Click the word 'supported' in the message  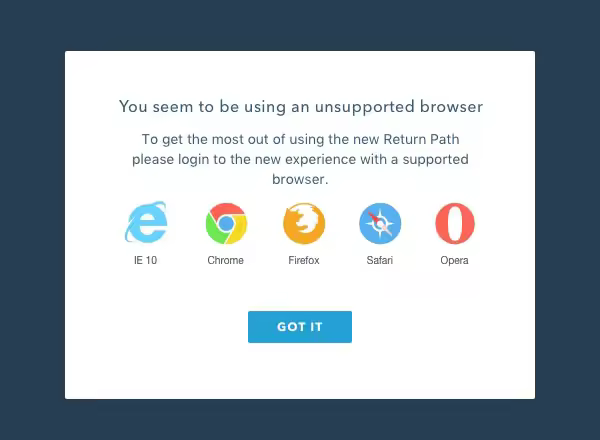coord(435,160)
